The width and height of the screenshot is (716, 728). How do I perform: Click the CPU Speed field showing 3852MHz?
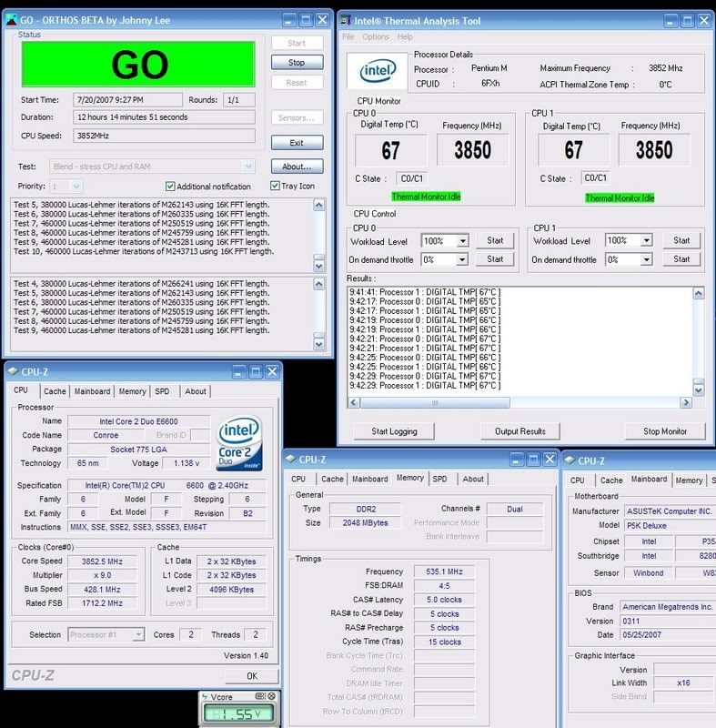164,136
